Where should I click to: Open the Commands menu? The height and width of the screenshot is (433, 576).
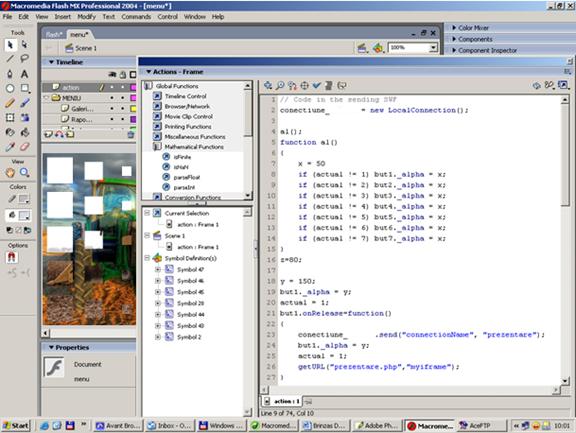(136, 17)
